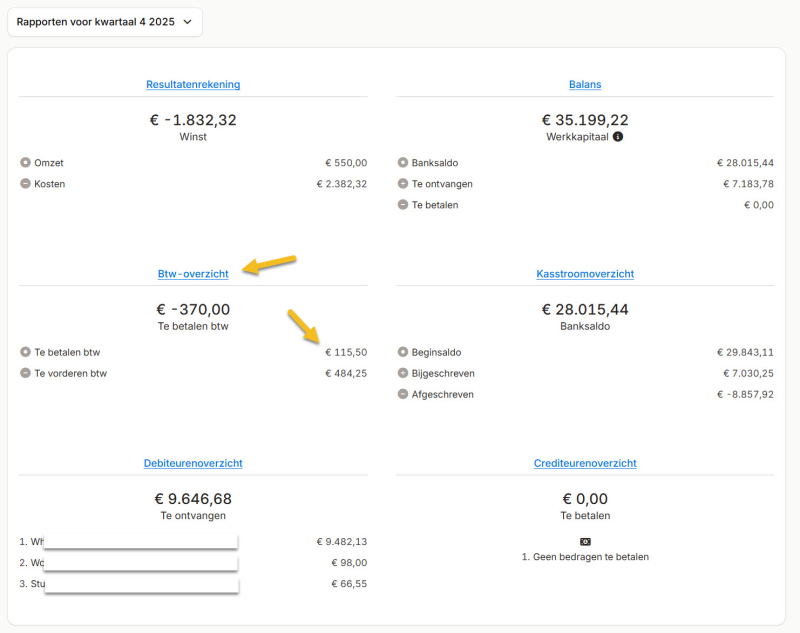Open the Debiteurenoverzicht report
The width and height of the screenshot is (800, 633).
(x=193, y=463)
